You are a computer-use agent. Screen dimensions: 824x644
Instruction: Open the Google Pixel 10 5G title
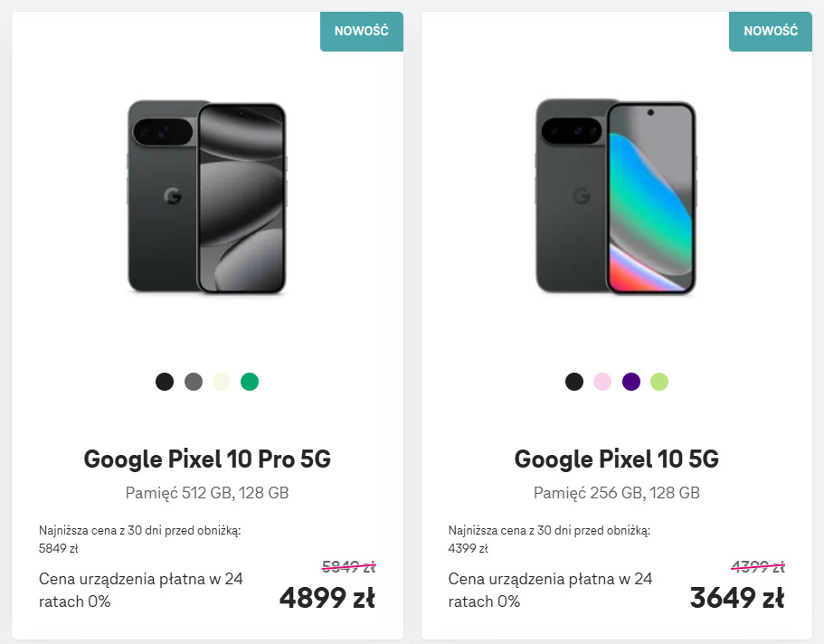(616, 459)
